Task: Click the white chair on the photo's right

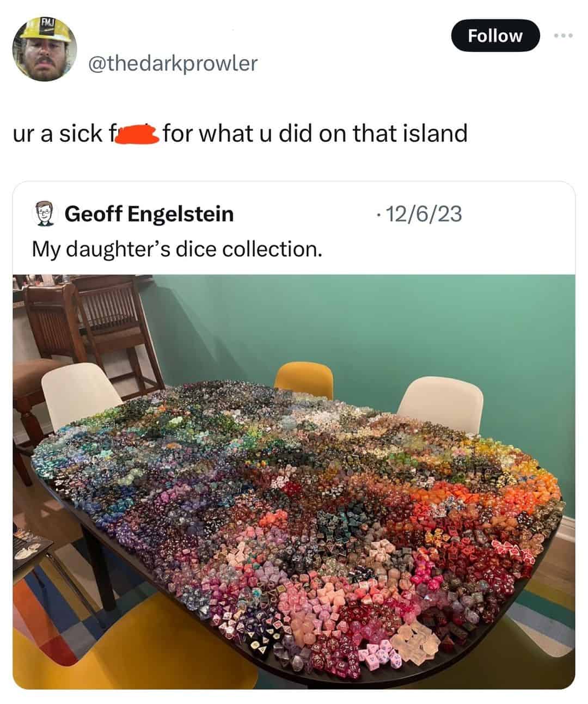Action: 440,404
